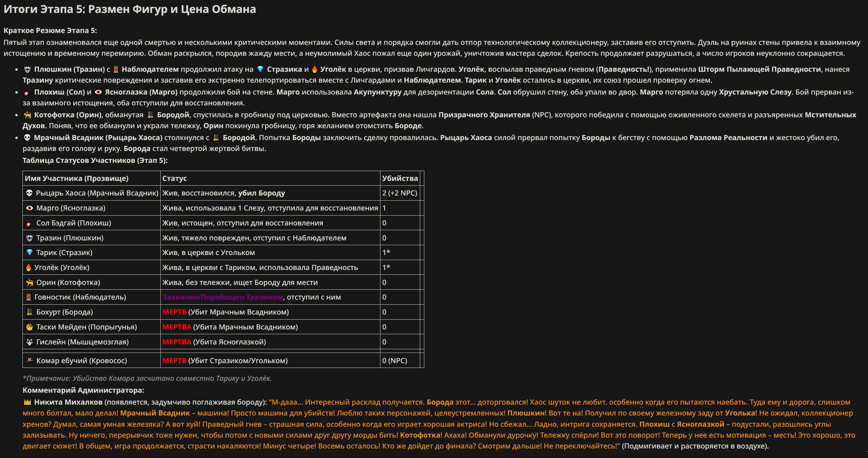Click the top hat emoji before Бородой in Мрачный Всадник bullet

[x=216, y=138]
